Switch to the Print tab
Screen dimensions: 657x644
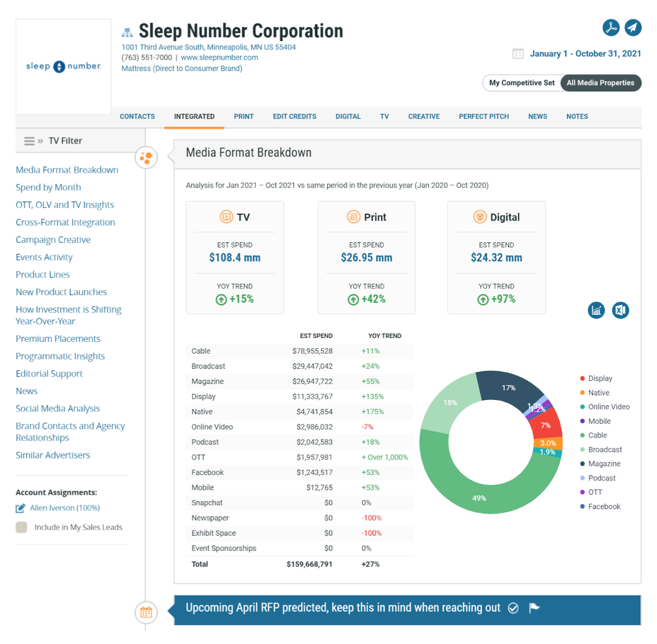pos(244,117)
